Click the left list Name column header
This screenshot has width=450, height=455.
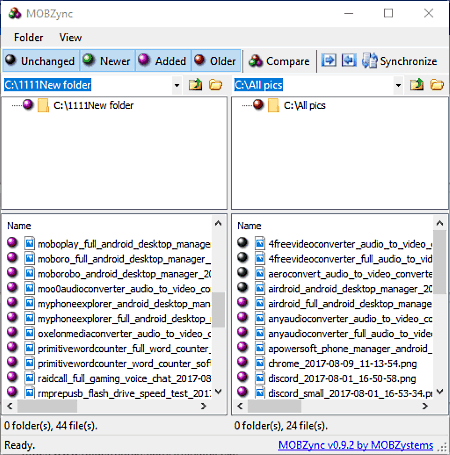point(19,226)
